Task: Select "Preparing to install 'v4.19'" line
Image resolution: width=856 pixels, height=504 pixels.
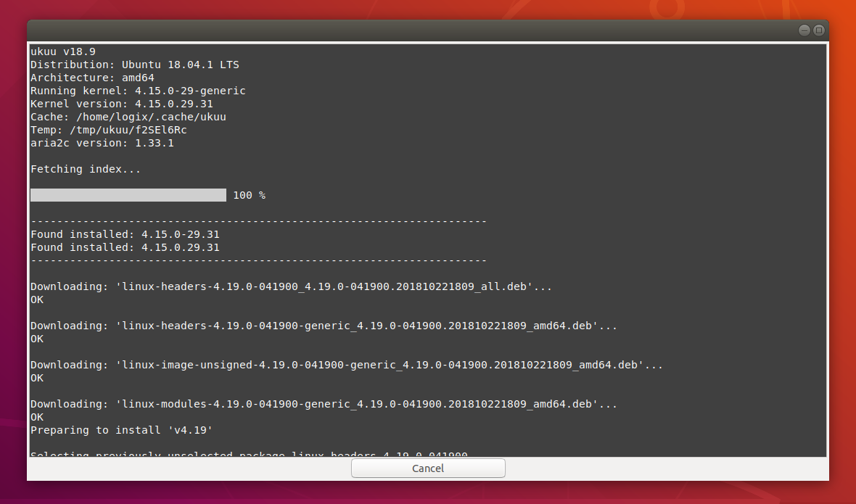Action: point(122,431)
